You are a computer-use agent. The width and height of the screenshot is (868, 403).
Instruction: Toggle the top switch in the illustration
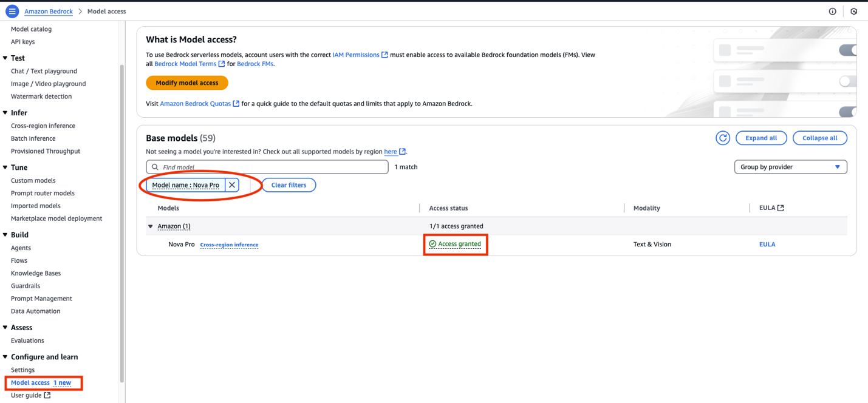point(847,50)
